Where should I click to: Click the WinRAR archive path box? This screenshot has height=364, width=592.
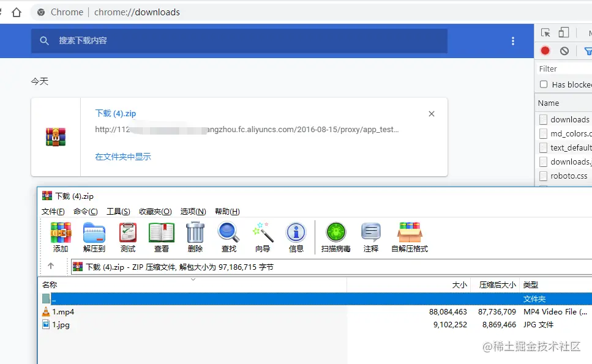[x=331, y=267]
